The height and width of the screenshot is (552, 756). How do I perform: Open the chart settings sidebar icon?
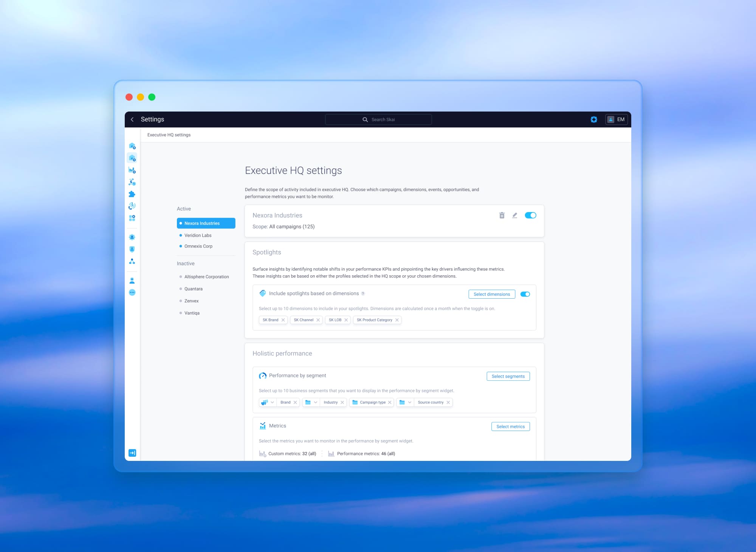point(132,170)
